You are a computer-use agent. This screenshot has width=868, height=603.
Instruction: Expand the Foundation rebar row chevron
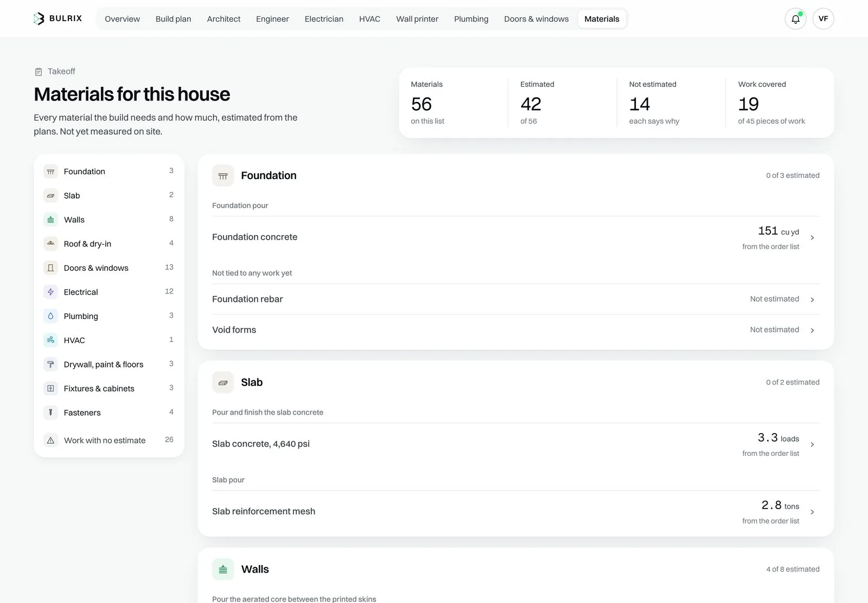812,300
